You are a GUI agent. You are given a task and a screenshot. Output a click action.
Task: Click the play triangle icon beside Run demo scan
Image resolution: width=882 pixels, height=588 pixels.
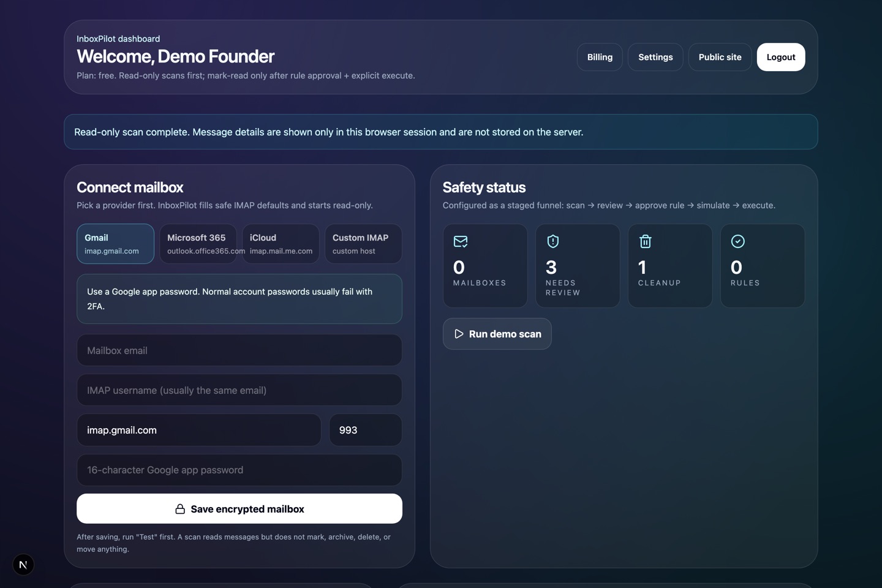[x=459, y=334]
